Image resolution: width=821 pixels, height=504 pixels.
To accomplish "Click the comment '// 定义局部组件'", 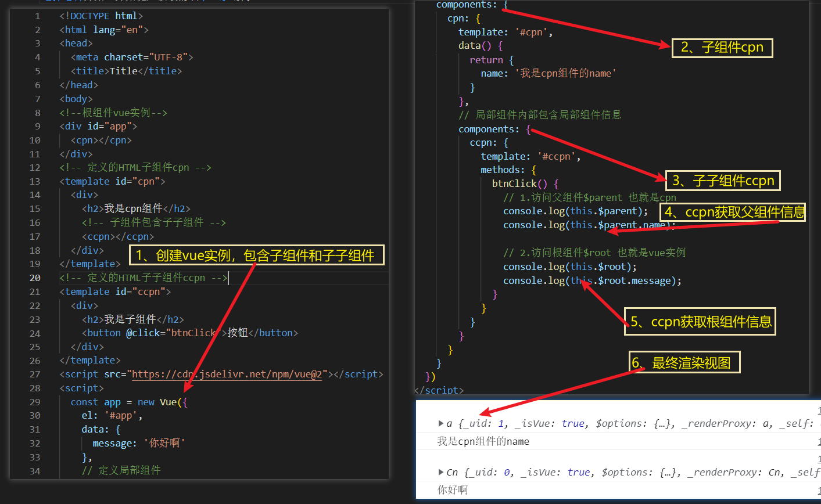I will (121, 470).
